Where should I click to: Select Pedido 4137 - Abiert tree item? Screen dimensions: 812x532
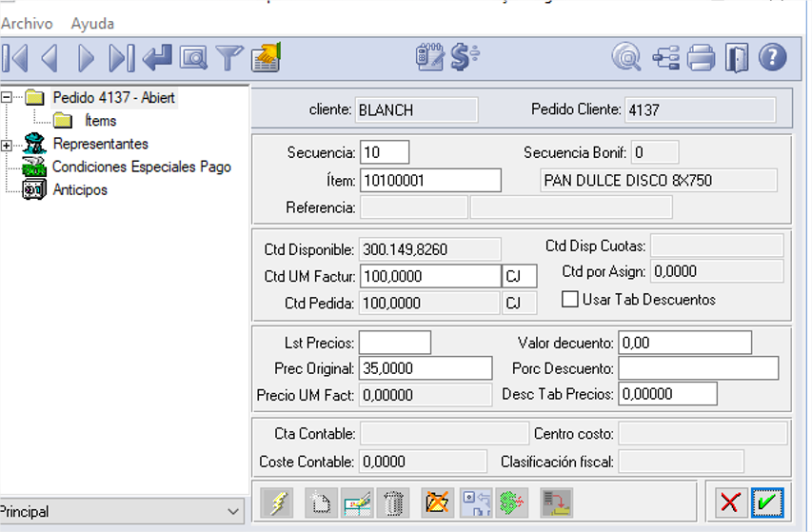[114, 97]
